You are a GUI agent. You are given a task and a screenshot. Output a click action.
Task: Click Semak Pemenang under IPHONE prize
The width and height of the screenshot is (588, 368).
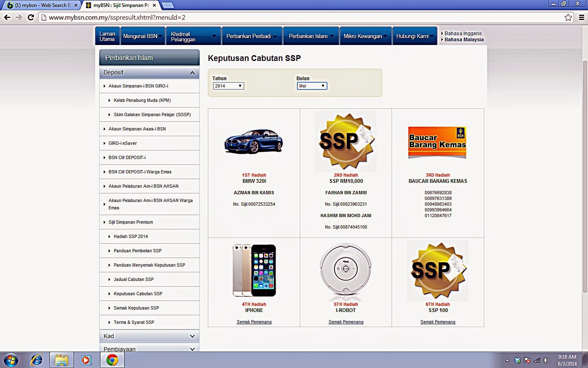254,322
